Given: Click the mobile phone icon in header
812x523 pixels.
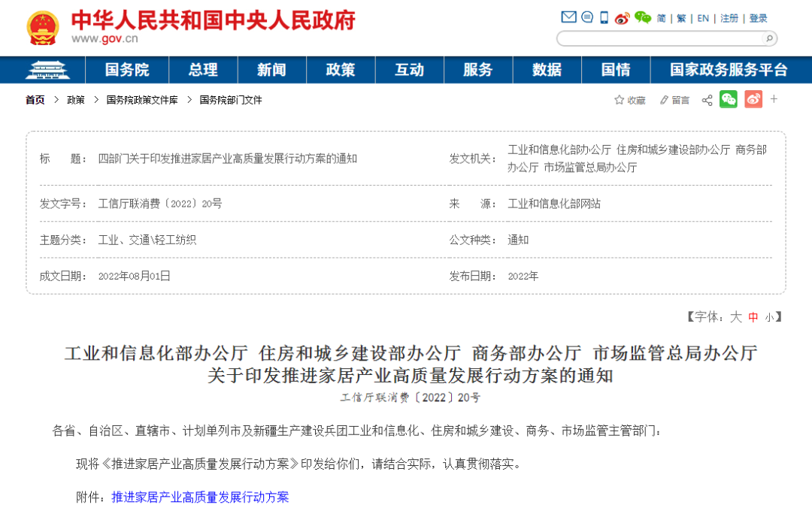Looking at the screenshot, I should click(604, 17).
